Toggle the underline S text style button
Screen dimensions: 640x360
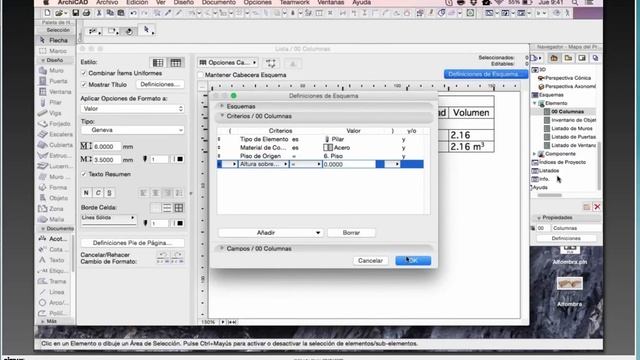(x=110, y=193)
